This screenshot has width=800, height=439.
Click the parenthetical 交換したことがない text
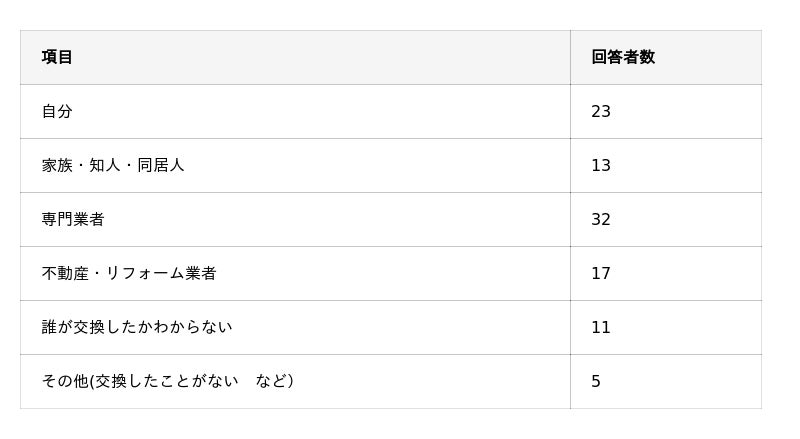point(167,381)
